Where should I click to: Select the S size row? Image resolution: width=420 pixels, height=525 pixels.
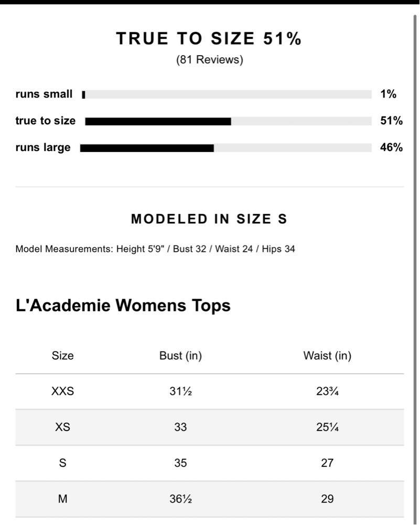coord(210,463)
